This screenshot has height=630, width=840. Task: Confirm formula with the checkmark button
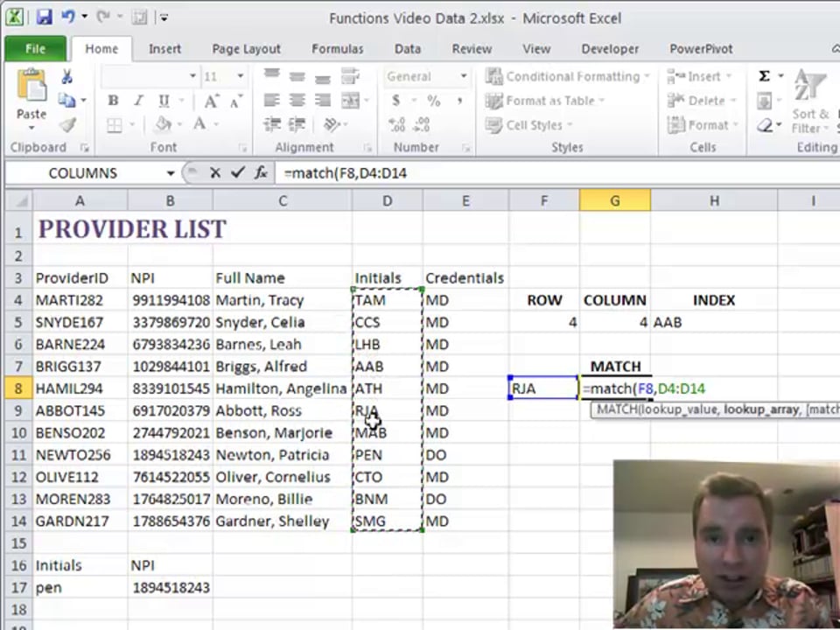(238, 172)
